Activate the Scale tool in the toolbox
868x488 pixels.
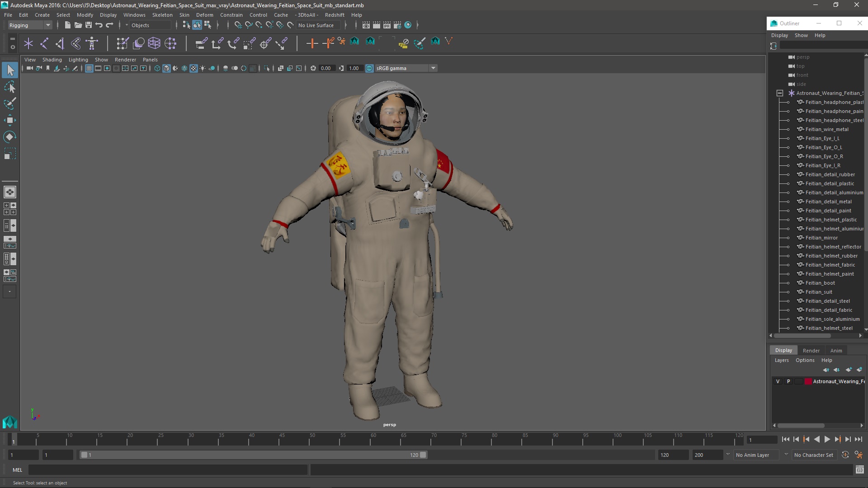click(10, 154)
